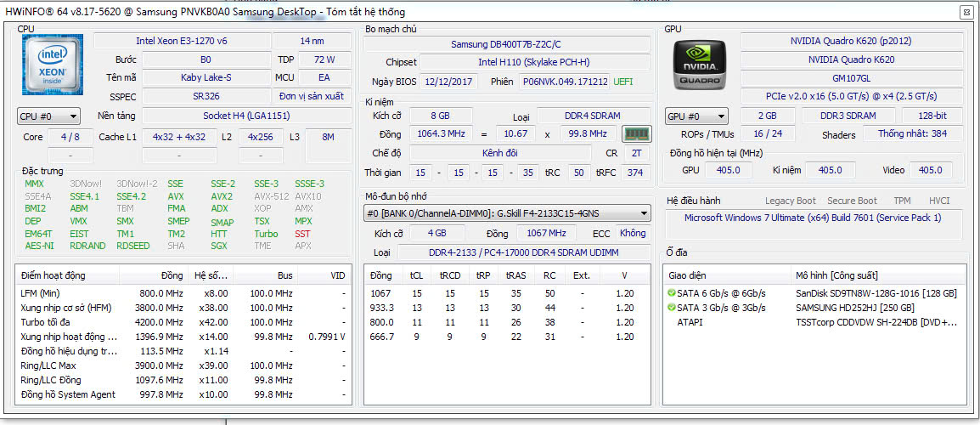Select the Turbo tối đa row

pyautogui.click(x=182, y=322)
